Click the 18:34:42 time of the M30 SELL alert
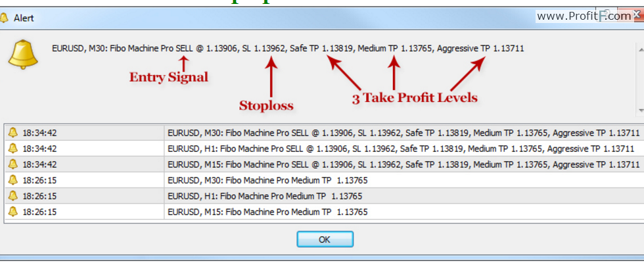Viewport: 644px width, 271px height. (39, 133)
